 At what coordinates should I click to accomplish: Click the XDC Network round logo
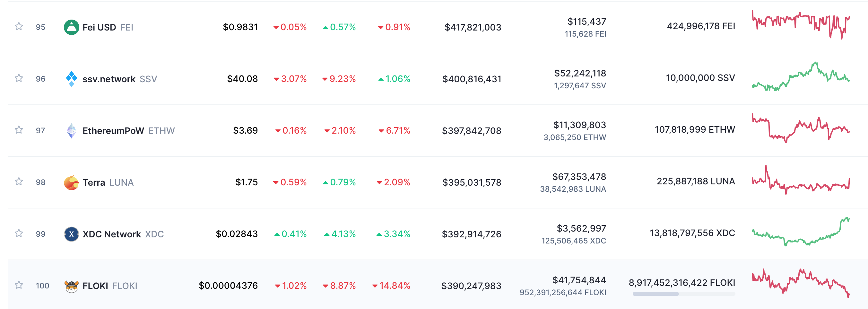click(72, 234)
